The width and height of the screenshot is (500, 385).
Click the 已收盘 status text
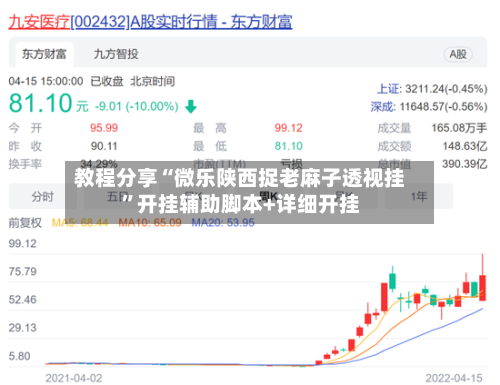107,81
